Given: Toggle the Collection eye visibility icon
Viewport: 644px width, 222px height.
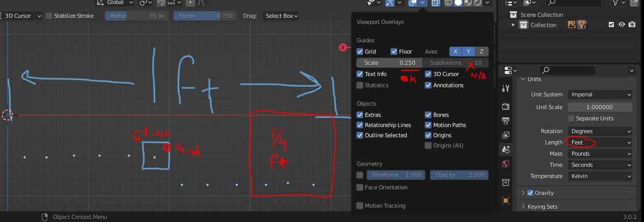Looking at the screenshot, I should coord(622,24).
